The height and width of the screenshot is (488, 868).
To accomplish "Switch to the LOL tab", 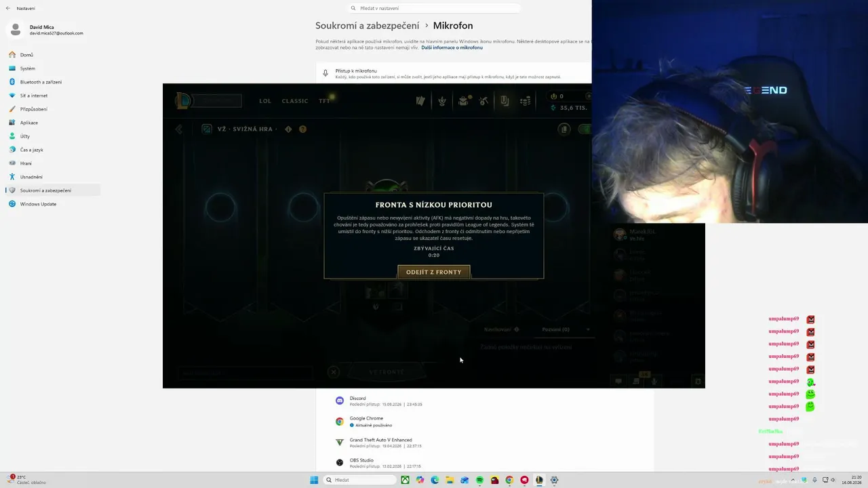I will coord(265,101).
